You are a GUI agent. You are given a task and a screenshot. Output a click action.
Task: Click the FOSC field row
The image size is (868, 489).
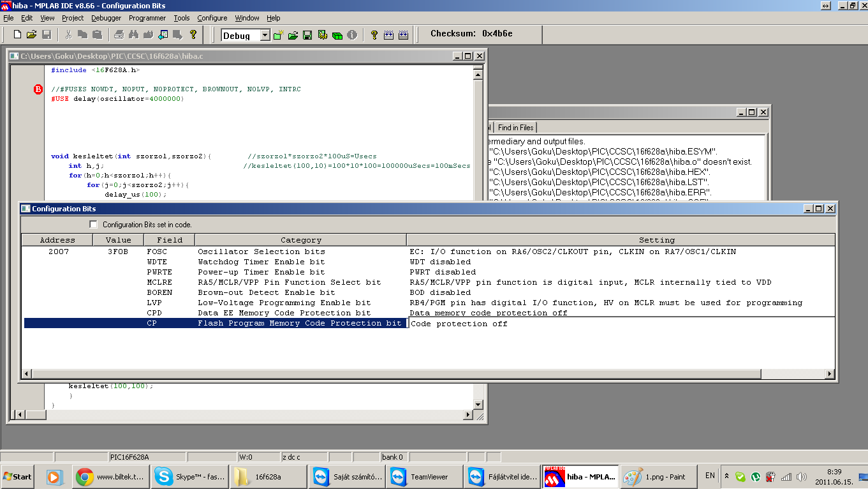pos(157,252)
